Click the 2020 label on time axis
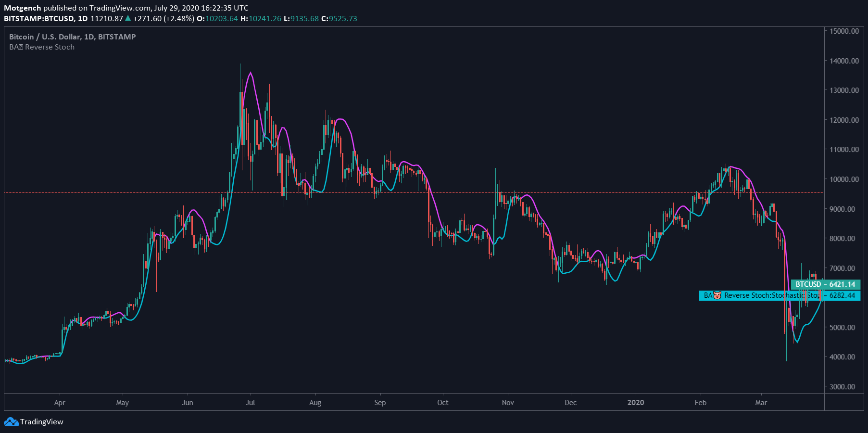The height and width of the screenshot is (433, 868). (636, 403)
